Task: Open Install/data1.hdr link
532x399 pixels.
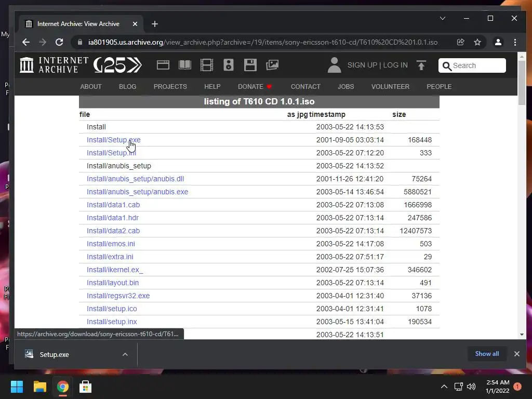Action: [x=112, y=218]
